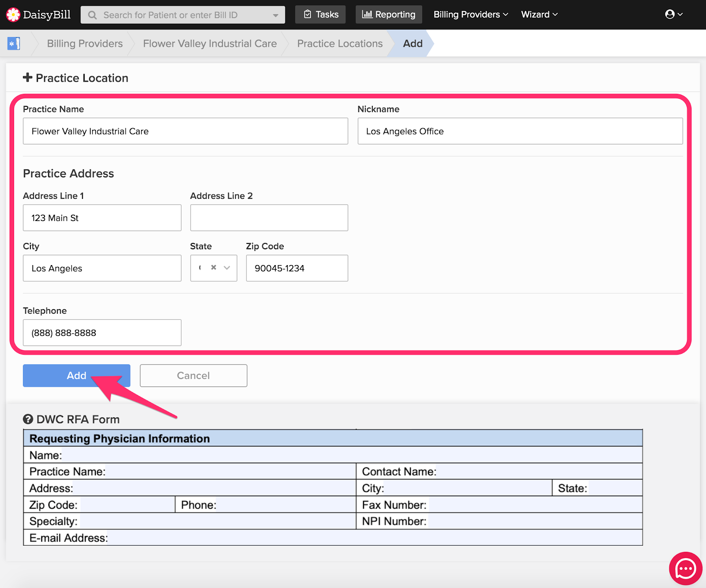Click the Specialty cell in the form
This screenshot has height=588, width=706.
pos(190,521)
